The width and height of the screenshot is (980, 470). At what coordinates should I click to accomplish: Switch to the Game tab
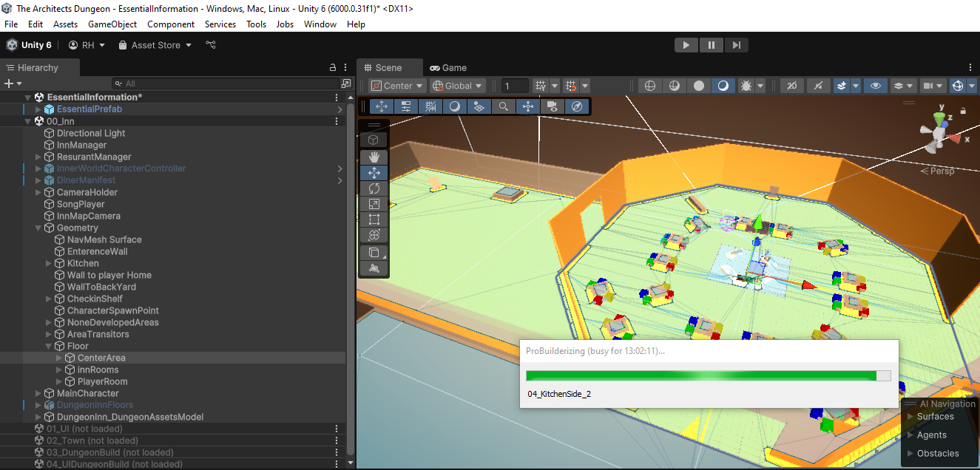tap(448, 67)
